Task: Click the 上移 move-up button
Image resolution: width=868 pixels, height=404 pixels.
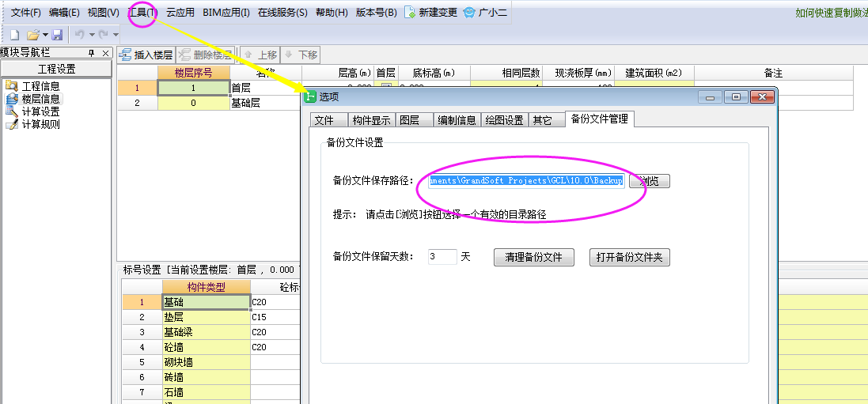Action: [x=261, y=55]
